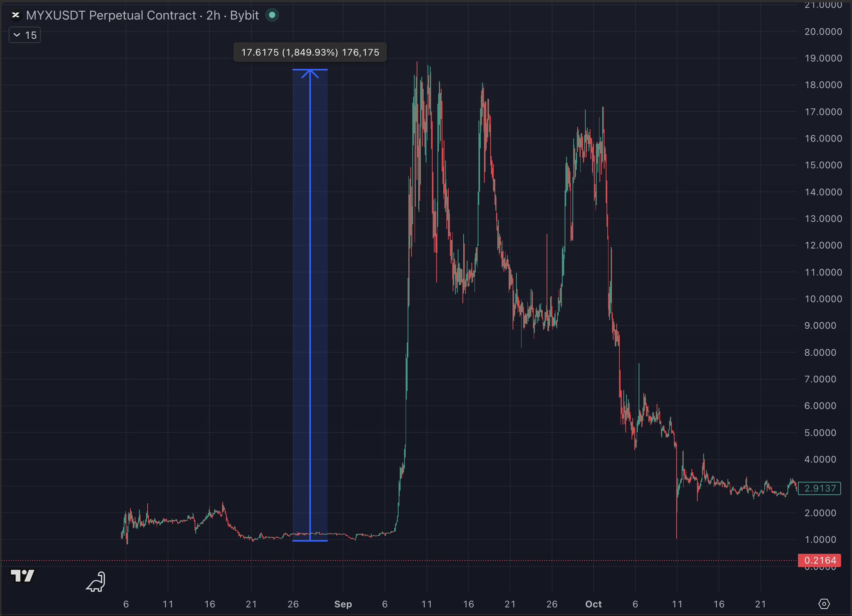Image resolution: width=852 pixels, height=616 pixels.
Task: Click the blue measurement arrowhead
Action: [310, 73]
